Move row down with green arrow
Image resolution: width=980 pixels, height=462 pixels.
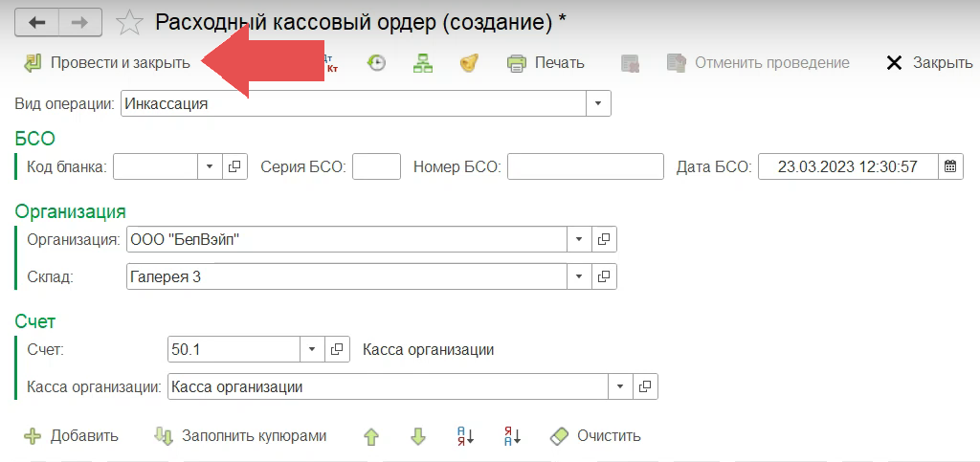[417, 436]
